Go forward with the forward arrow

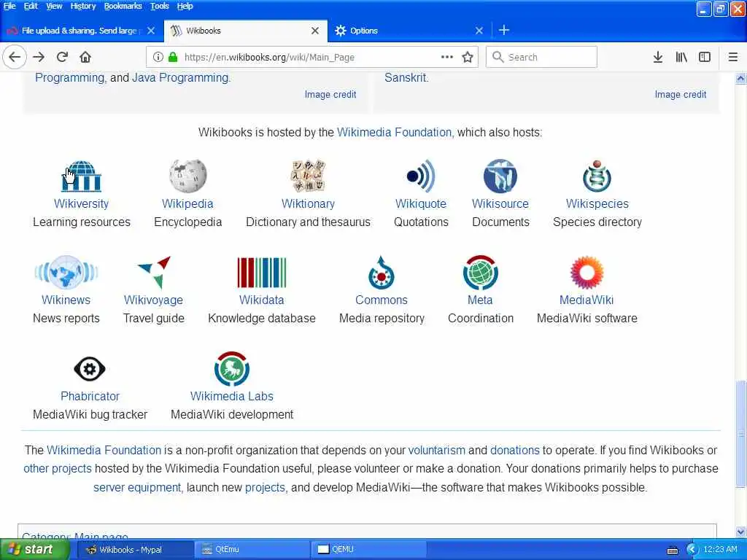pos(39,57)
